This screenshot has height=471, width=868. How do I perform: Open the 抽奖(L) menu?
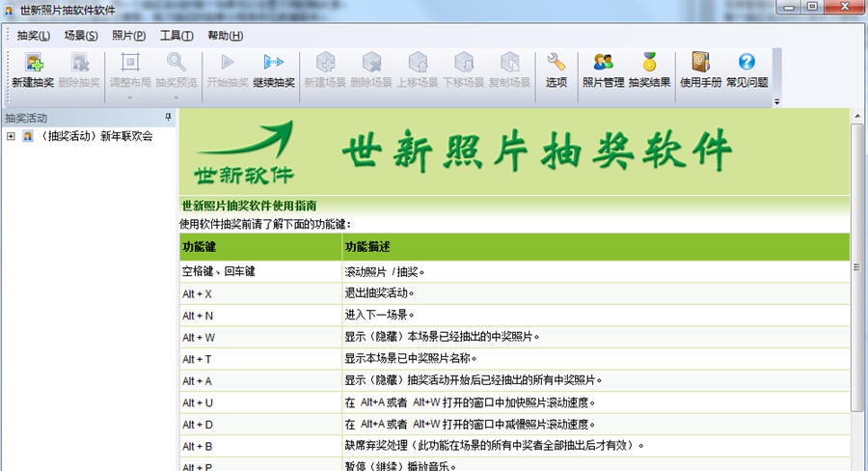[x=34, y=36]
